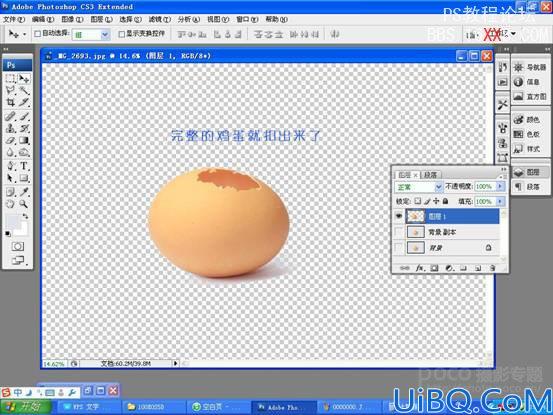The height and width of the screenshot is (415, 553).
Task: Open the 帮助 menu
Action: coord(276,19)
